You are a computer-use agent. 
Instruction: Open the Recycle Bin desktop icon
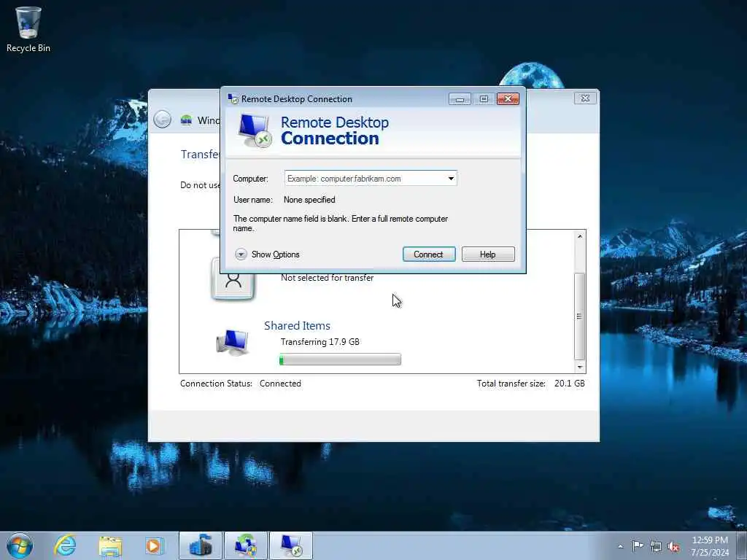point(28,29)
